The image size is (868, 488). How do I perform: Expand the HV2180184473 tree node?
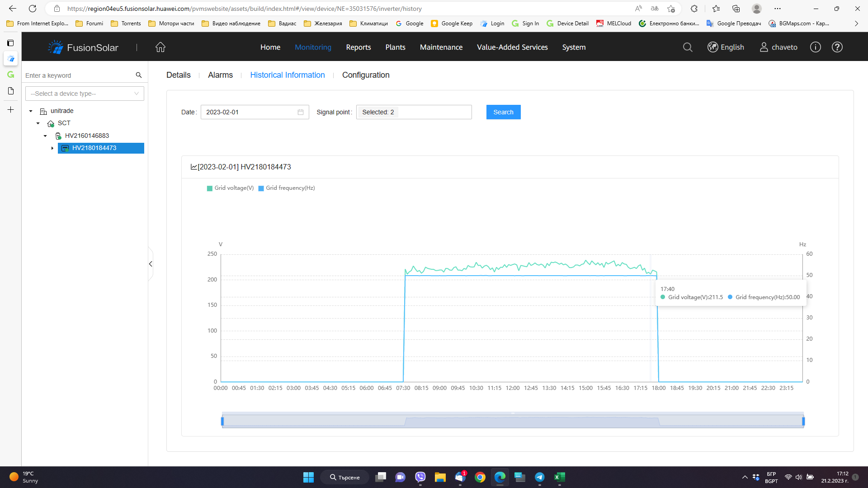tap(52, 148)
